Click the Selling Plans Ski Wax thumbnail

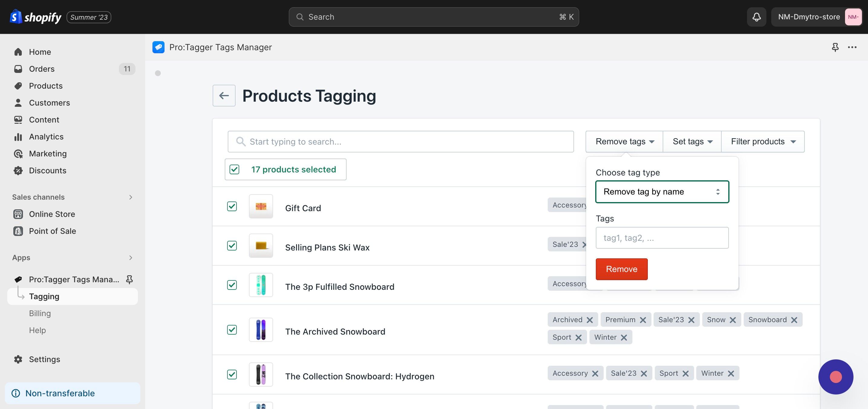click(x=261, y=246)
